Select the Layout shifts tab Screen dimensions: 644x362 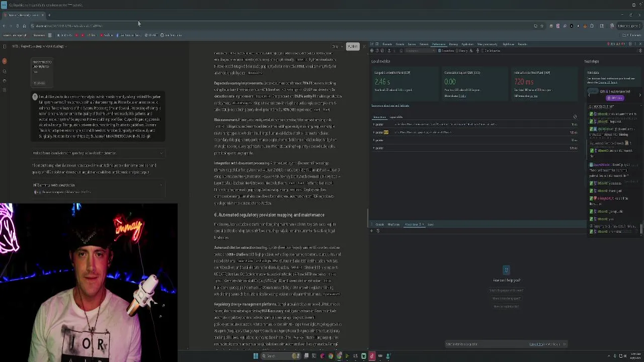[396, 117]
